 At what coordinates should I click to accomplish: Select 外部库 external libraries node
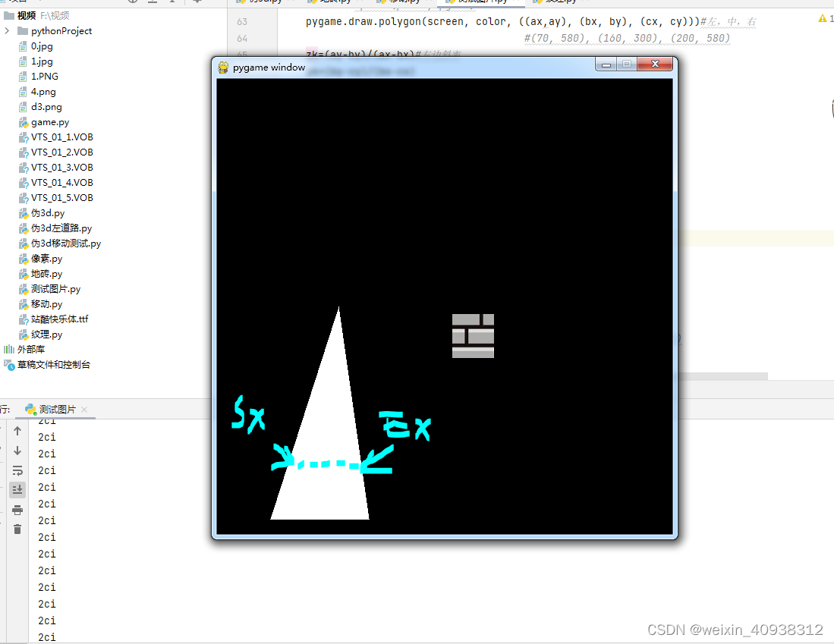point(24,350)
